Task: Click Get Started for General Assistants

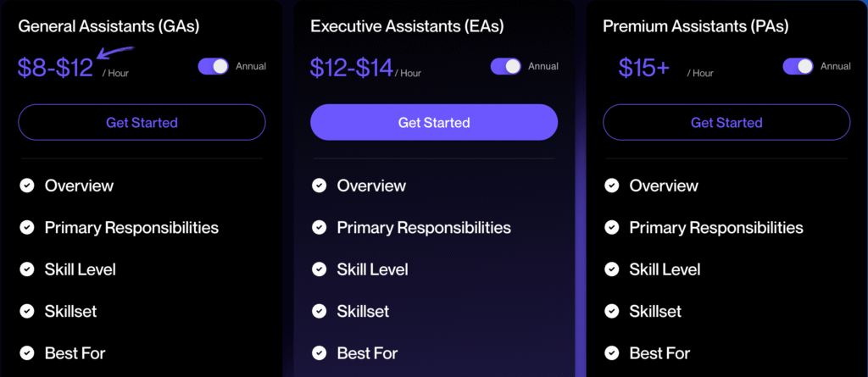Action: point(142,123)
